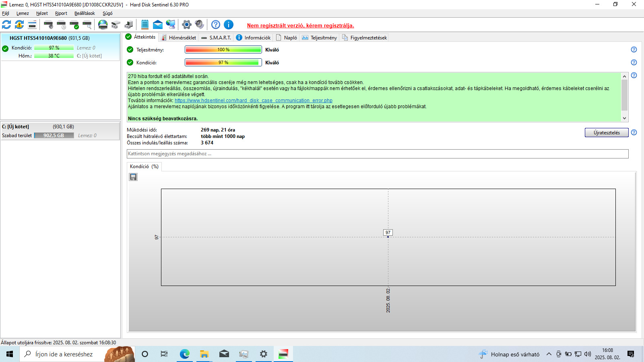Select the Kondíció (%) chart tab
644x362 pixels.
144,167
